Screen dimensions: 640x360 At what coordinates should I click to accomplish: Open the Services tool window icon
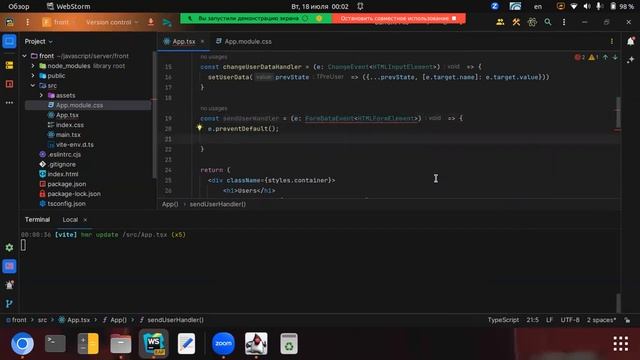pyautogui.click(x=9, y=247)
